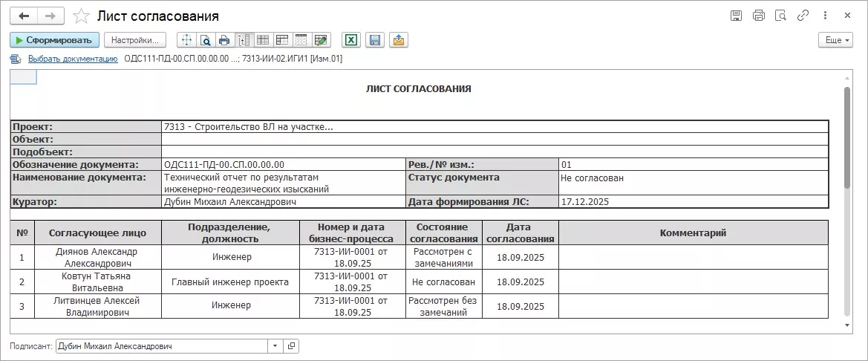Add page to favorites with star icon

(82, 16)
